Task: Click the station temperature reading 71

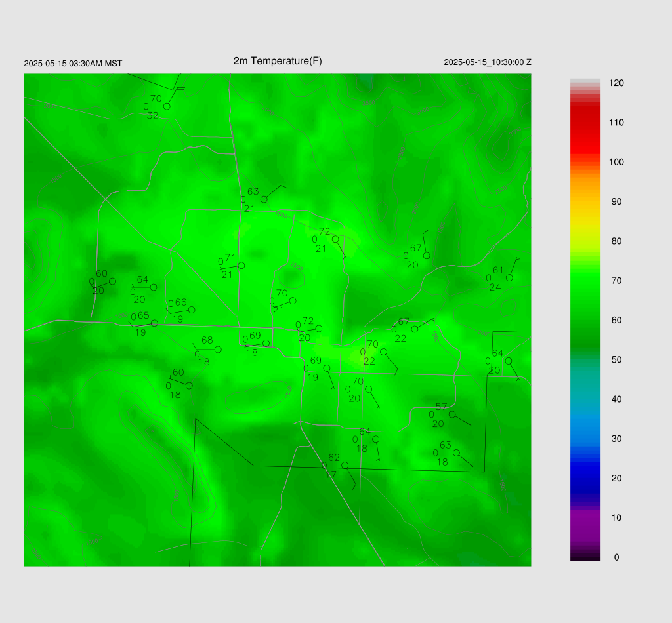Action: tap(230, 258)
